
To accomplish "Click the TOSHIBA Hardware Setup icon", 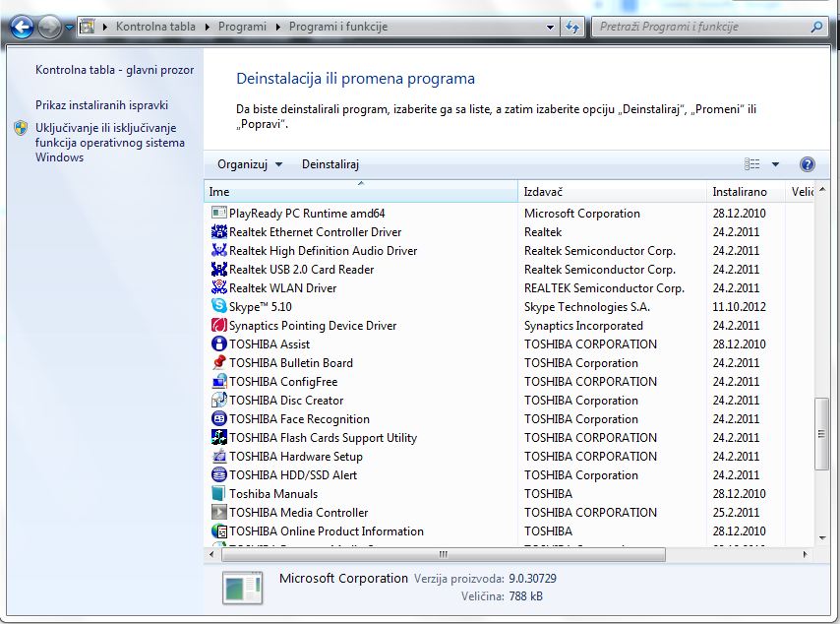I will coord(218,457).
